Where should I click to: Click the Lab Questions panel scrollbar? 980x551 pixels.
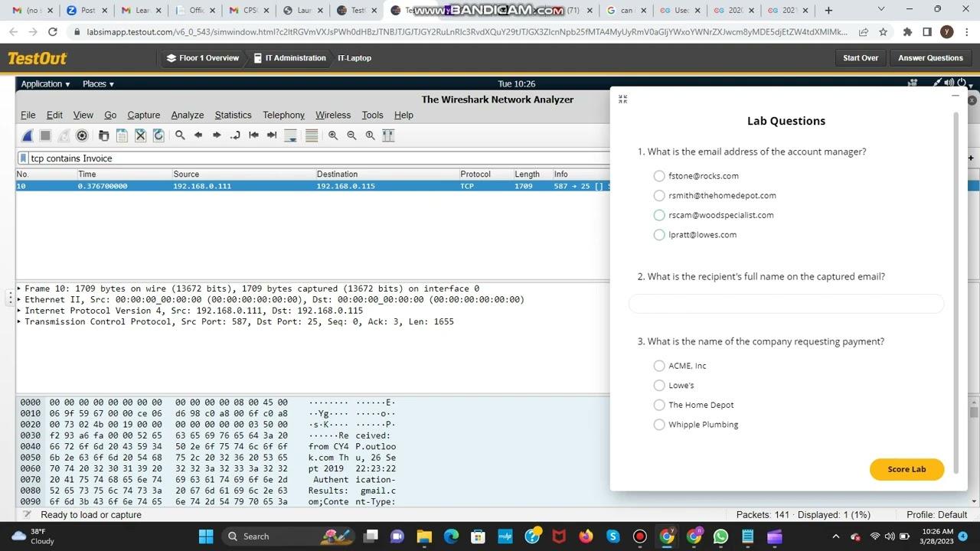point(955,283)
